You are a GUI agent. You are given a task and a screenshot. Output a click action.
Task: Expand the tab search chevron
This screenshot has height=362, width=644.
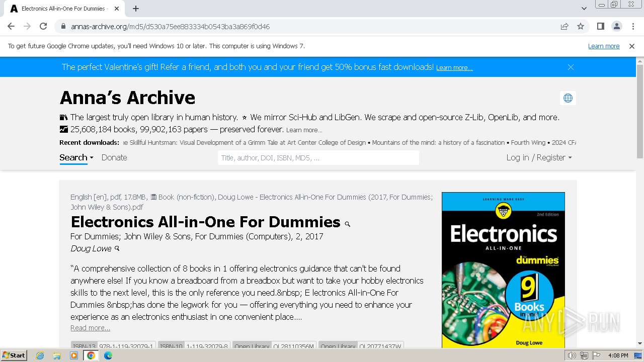(584, 9)
